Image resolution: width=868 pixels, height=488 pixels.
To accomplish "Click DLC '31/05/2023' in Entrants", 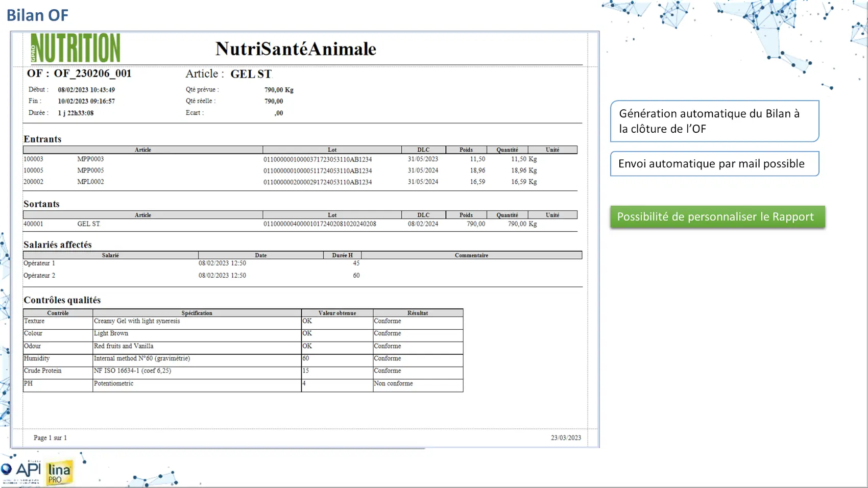I will pos(423,159).
